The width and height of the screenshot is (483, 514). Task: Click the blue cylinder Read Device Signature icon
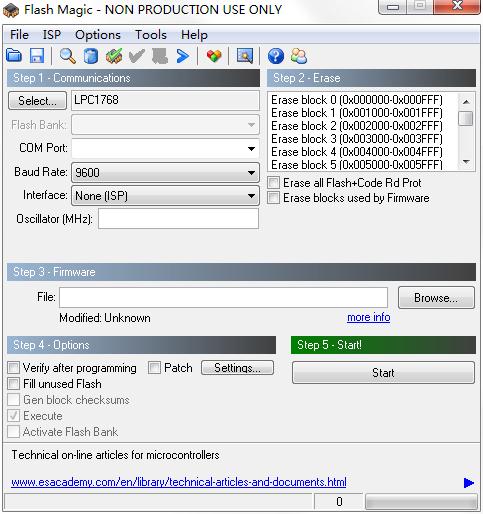91,56
